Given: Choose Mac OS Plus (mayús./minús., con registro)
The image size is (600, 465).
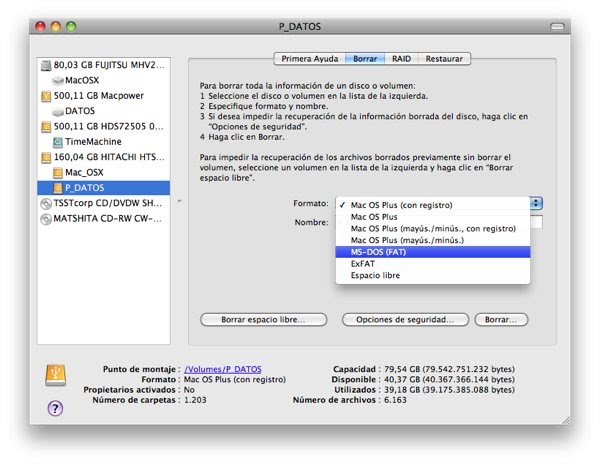Looking at the screenshot, I should [x=433, y=228].
